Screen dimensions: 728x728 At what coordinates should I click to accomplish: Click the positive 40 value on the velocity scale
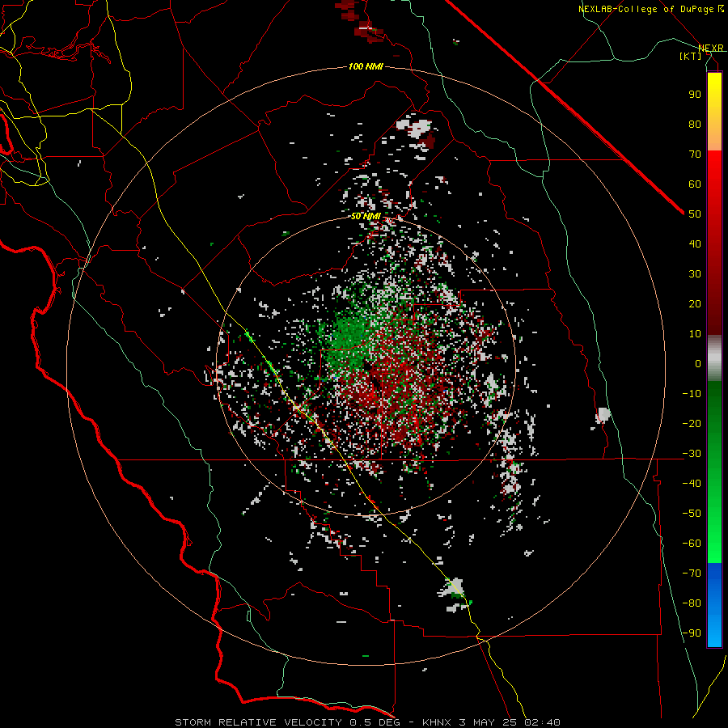point(695,243)
